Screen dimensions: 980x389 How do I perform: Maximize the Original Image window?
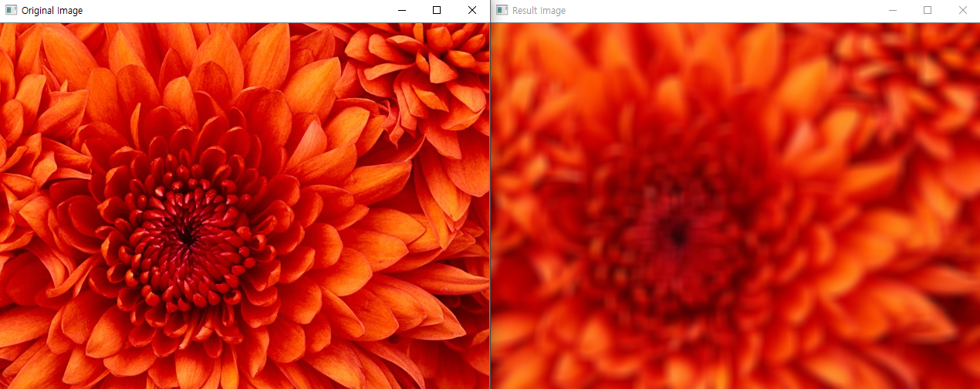pyautogui.click(x=437, y=11)
